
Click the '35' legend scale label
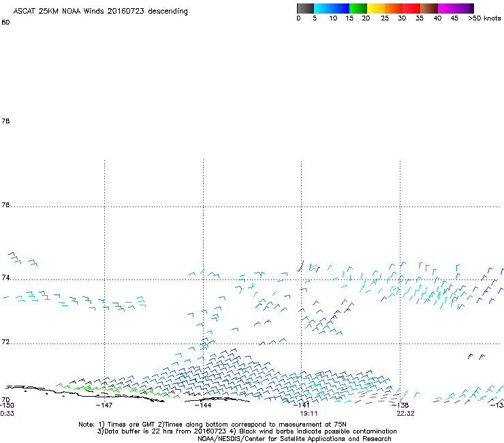pos(420,18)
